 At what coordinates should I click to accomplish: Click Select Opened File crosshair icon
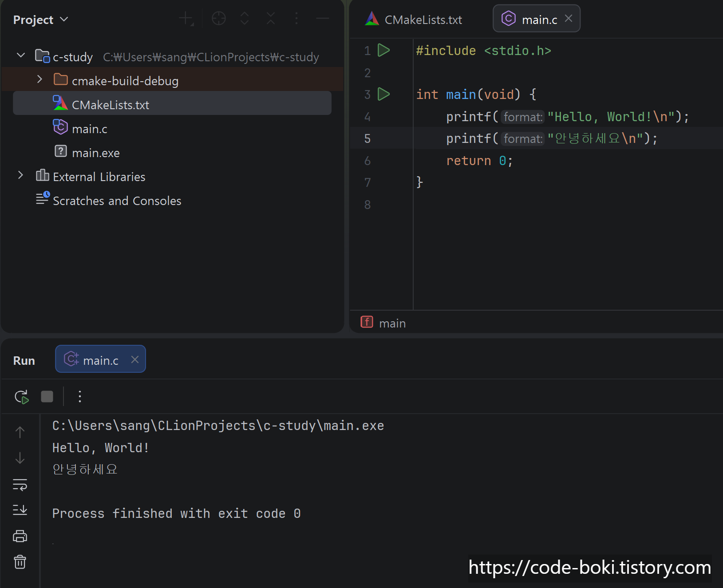point(219,19)
